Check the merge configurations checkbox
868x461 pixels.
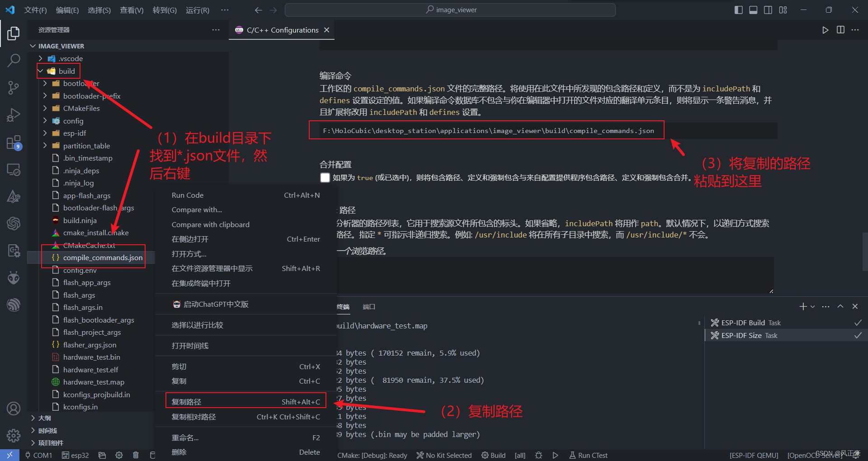[x=325, y=178]
